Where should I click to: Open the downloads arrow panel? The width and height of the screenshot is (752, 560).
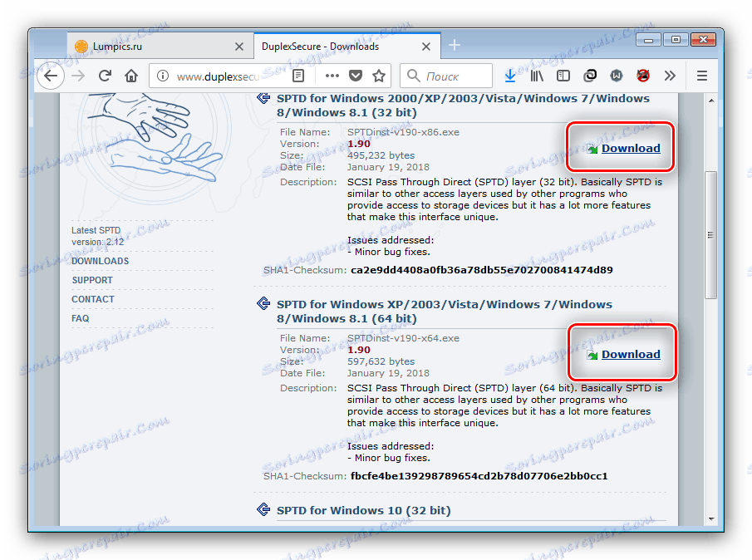coord(510,76)
